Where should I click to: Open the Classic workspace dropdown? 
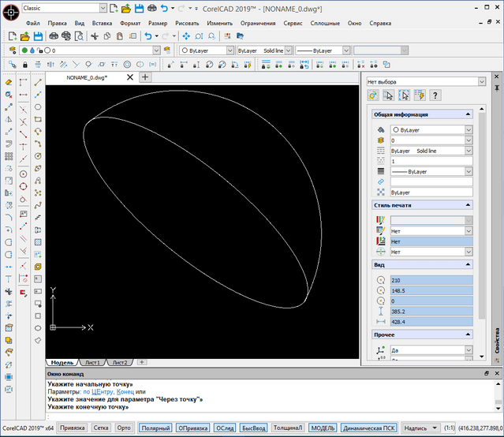tap(105, 8)
